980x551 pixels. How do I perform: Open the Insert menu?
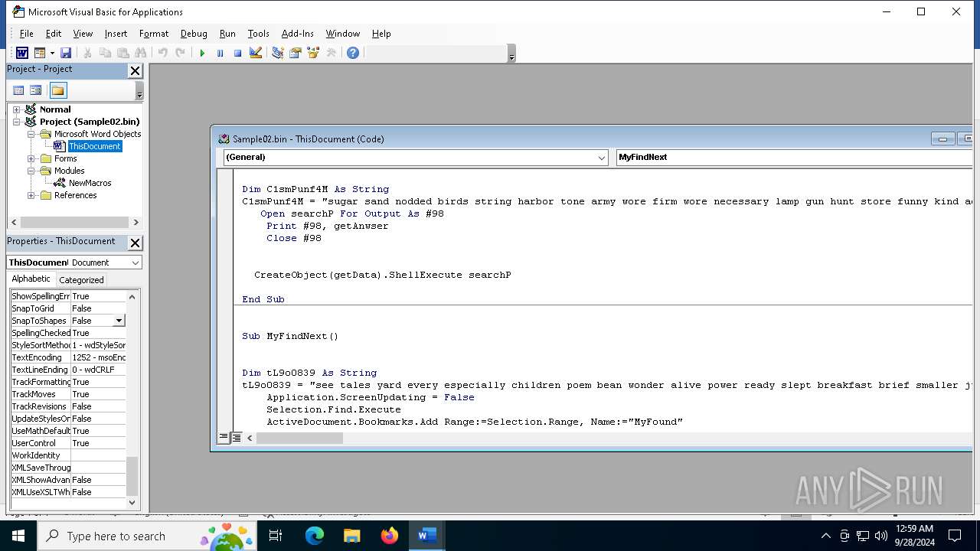[116, 34]
